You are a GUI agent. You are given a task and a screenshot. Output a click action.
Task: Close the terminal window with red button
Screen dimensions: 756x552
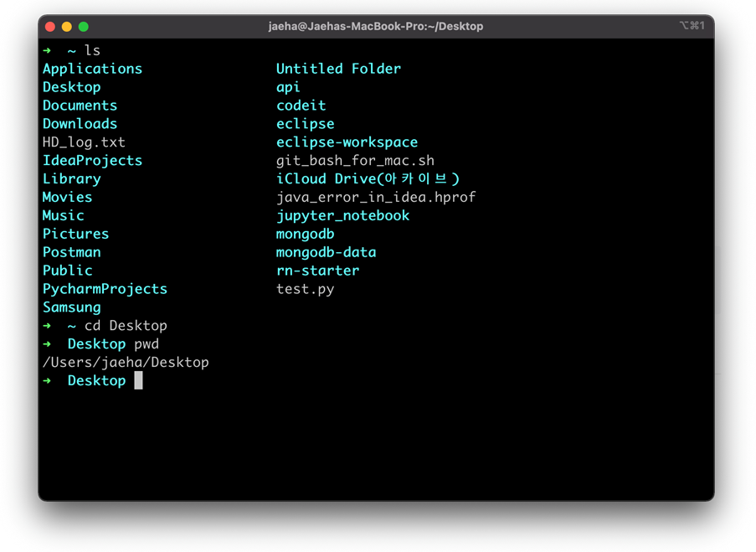[x=50, y=27]
